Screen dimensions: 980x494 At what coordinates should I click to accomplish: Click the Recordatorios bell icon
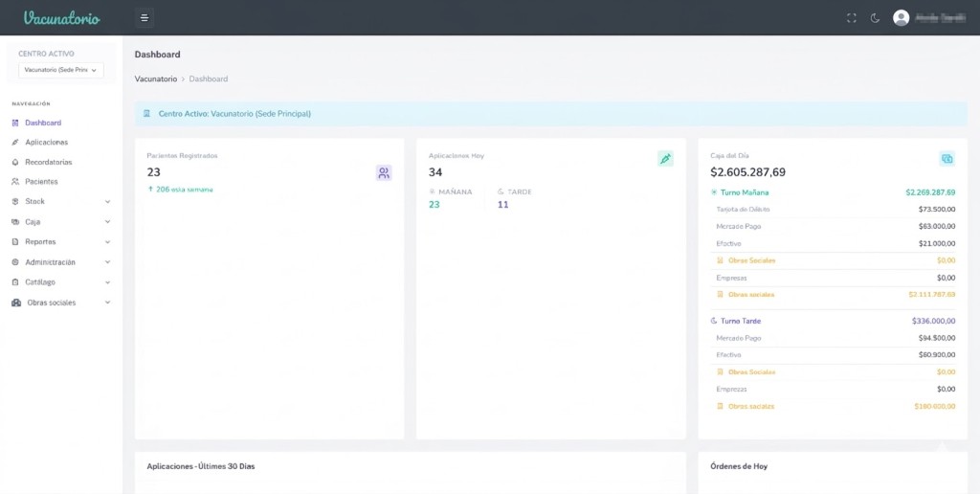15,162
